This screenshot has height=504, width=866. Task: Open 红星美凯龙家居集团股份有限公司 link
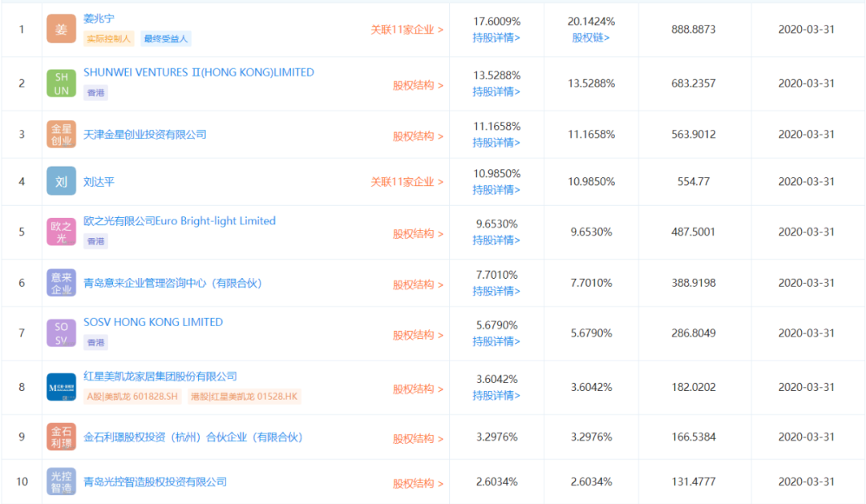coord(160,376)
